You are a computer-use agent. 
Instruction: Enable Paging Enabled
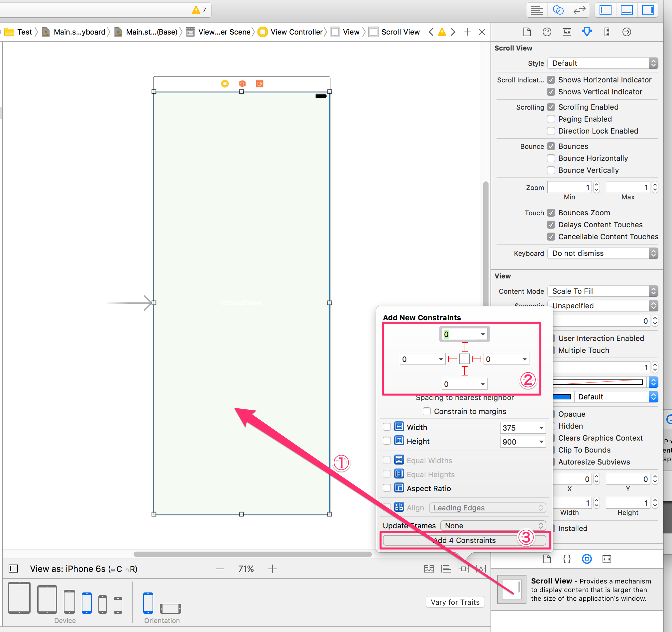click(551, 119)
